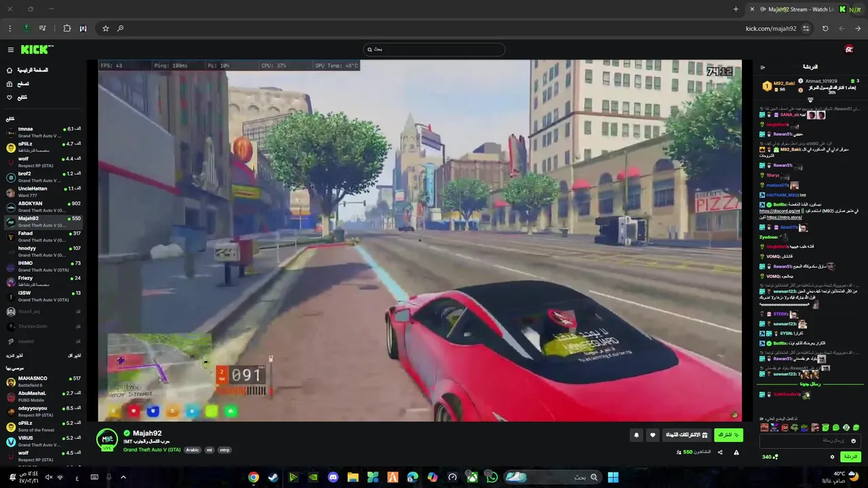The width and height of the screenshot is (868, 488).
Task: Open WhatsApp from the taskbar
Action: 492,477
